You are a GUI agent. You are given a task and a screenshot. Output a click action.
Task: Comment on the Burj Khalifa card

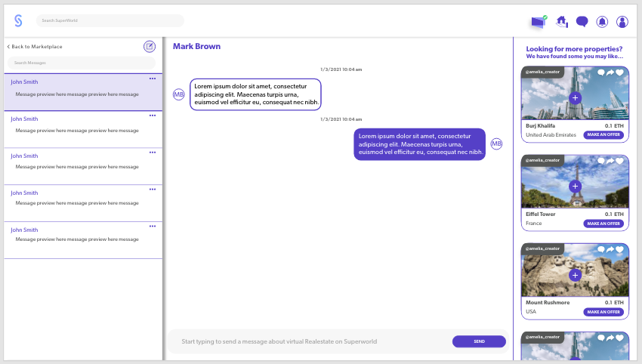point(600,72)
